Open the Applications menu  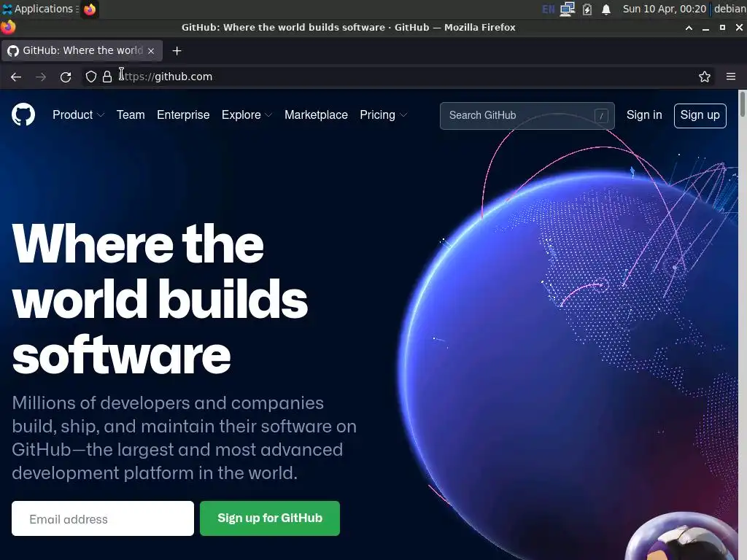[x=39, y=9]
